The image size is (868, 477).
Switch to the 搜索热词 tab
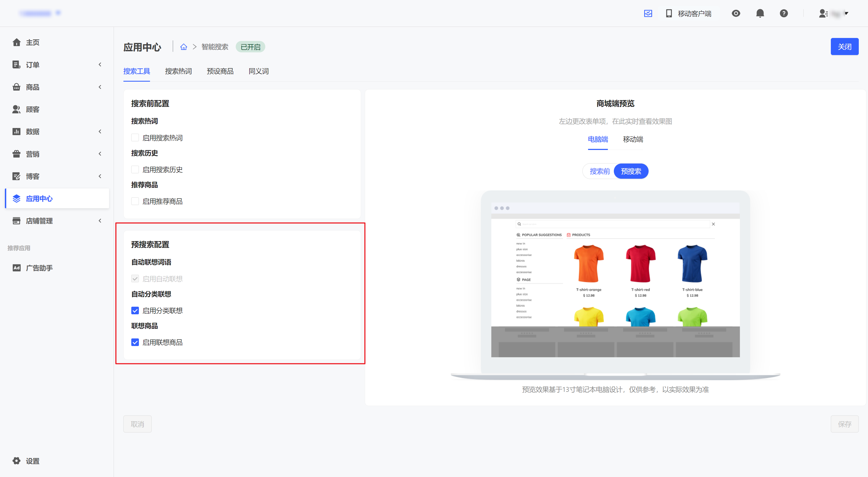pyautogui.click(x=178, y=71)
